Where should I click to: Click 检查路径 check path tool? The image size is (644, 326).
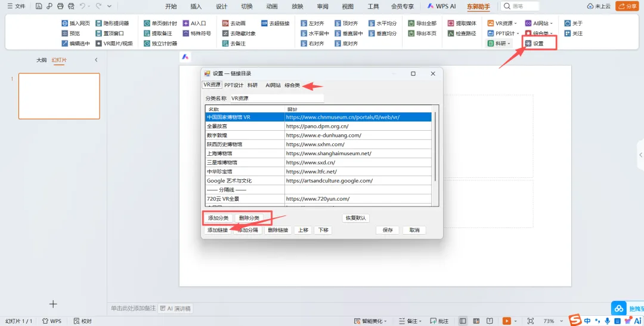click(x=462, y=33)
